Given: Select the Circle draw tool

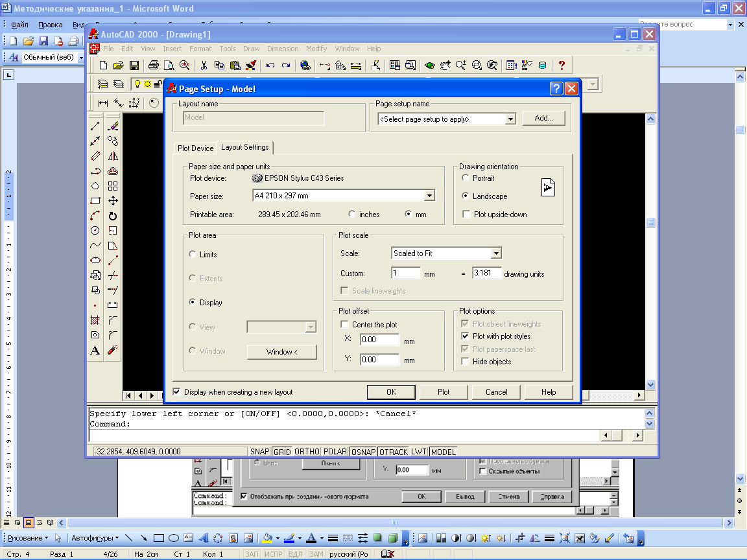Looking at the screenshot, I should coord(95,231).
